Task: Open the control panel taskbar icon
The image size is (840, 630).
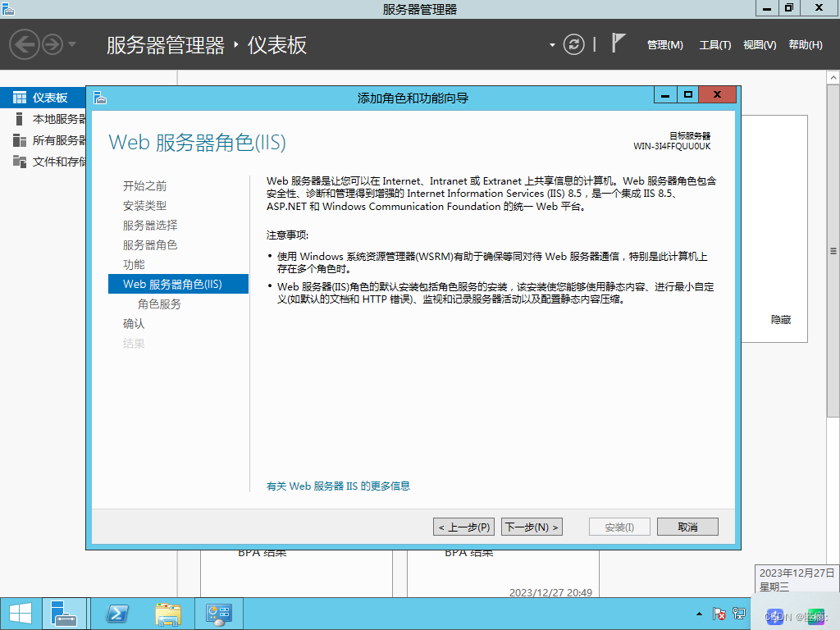Action: coord(218,614)
